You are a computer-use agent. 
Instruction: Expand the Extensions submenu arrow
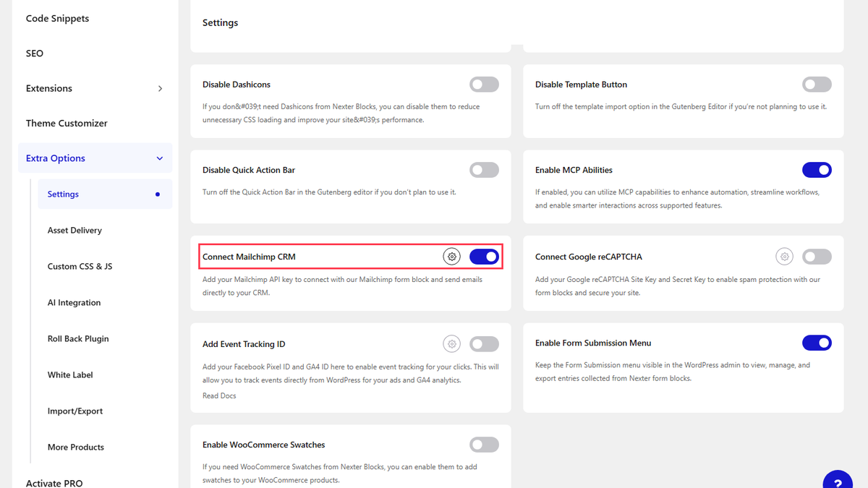[x=160, y=88]
